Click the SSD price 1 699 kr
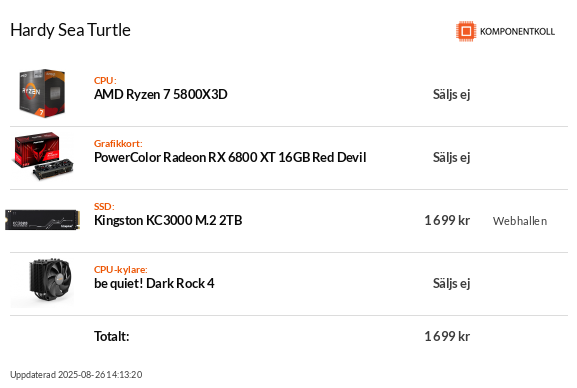The width and height of the screenshot is (577, 388). coord(447,221)
